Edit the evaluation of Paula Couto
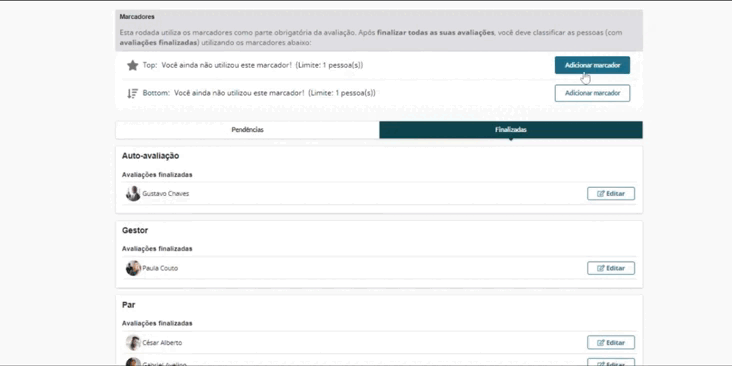The width and height of the screenshot is (732, 366). (x=611, y=268)
